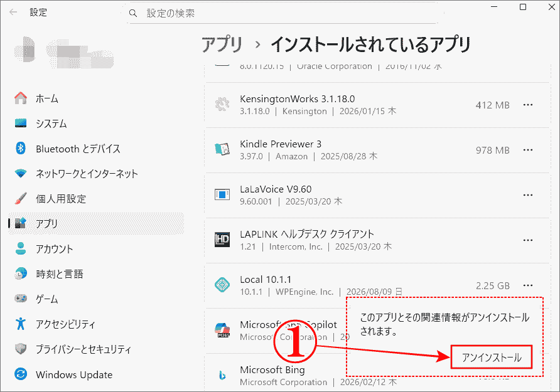
Task: Open more options for LAPLINK ヘルプデスク クライアント
Action: coord(528,240)
